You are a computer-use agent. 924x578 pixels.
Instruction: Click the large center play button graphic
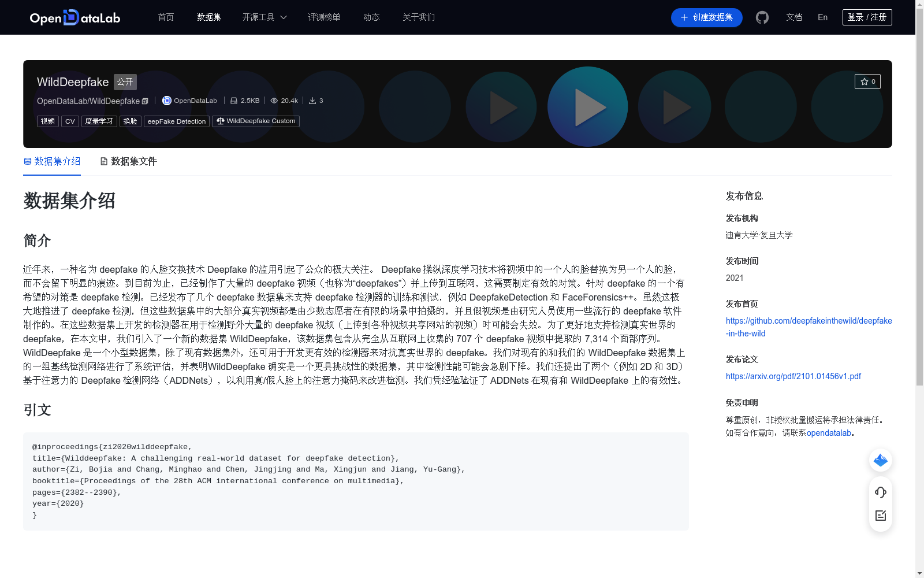coord(588,107)
